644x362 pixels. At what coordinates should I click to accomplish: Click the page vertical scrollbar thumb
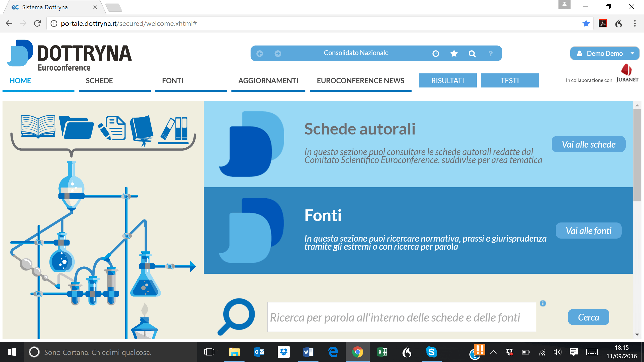coord(637,155)
